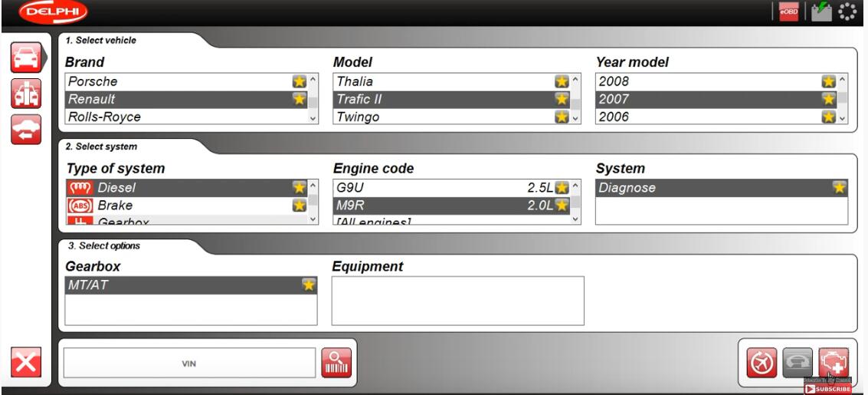Image resolution: width=868 pixels, height=395 pixels.
Task: Toggle favorite star for Diagnose
Action: (839, 188)
